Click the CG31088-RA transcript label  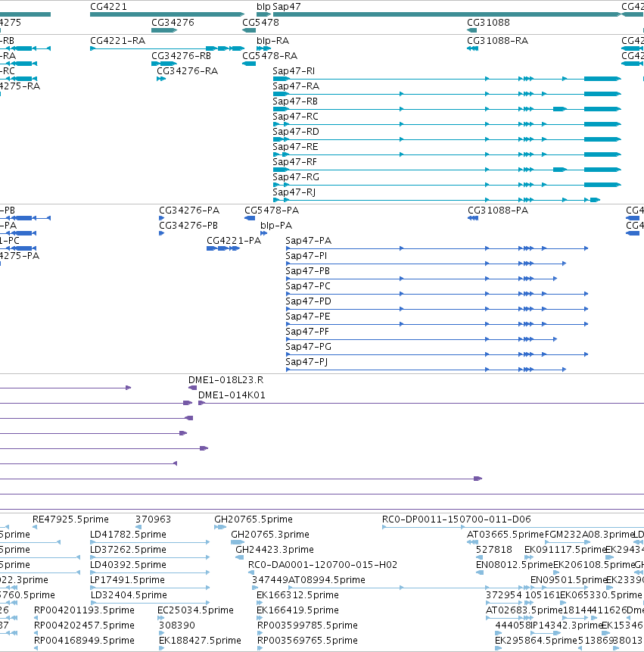point(498,41)
